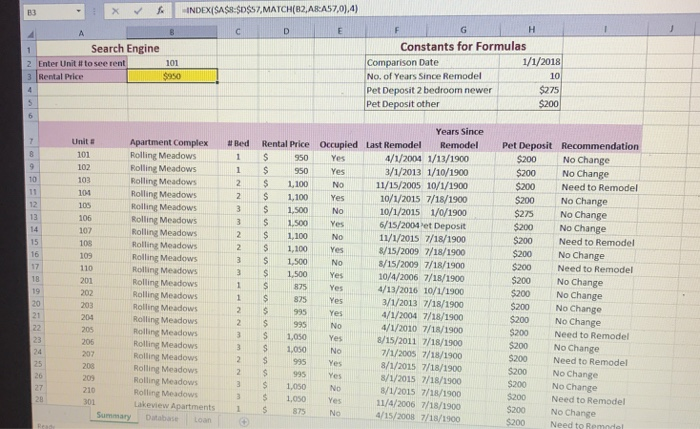Select the $275 Pet Deposit for unit 105
Viewport: 700px width, 429px height.
[524, 214]
